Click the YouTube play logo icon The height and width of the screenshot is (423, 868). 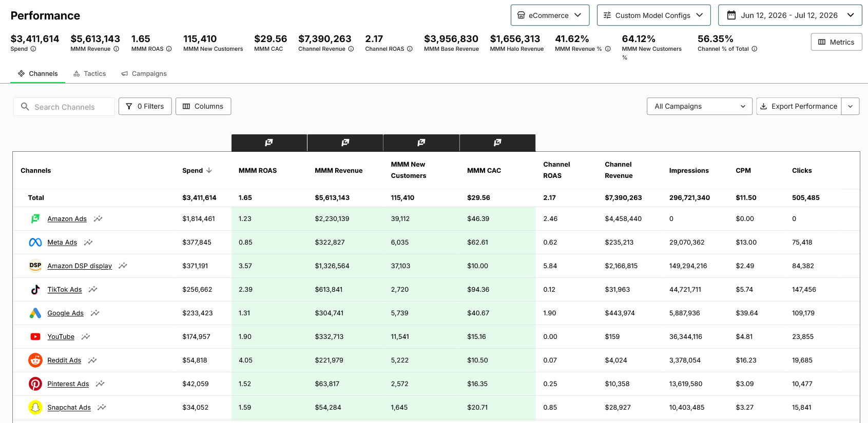35,337
